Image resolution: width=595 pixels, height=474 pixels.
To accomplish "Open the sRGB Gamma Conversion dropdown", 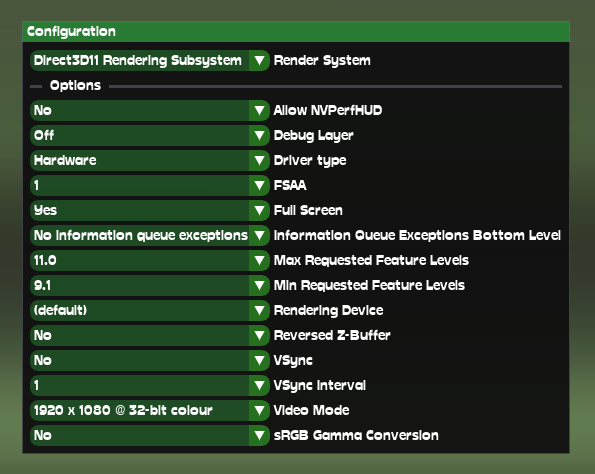I will point(150,435).
